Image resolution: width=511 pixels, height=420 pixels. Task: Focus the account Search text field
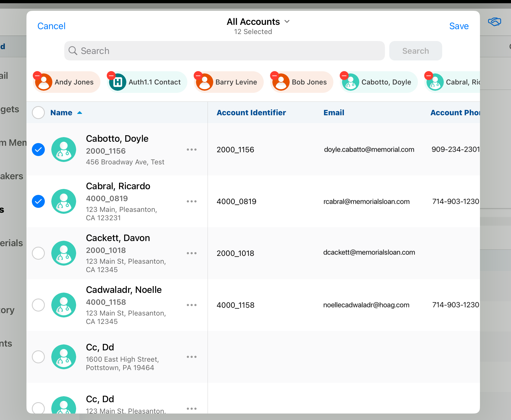(x=224, y=51)
